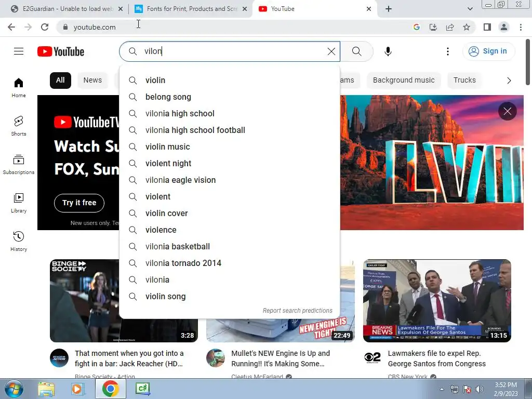This screenshot has height=399, width=532.
Task: Click the magnifier search button
Action: tap(356, 51)
